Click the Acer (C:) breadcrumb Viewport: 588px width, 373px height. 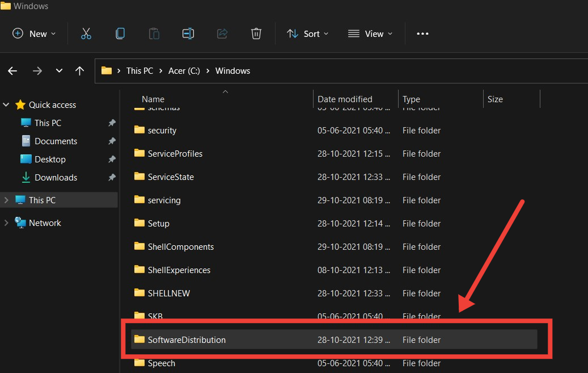point(184,71)
